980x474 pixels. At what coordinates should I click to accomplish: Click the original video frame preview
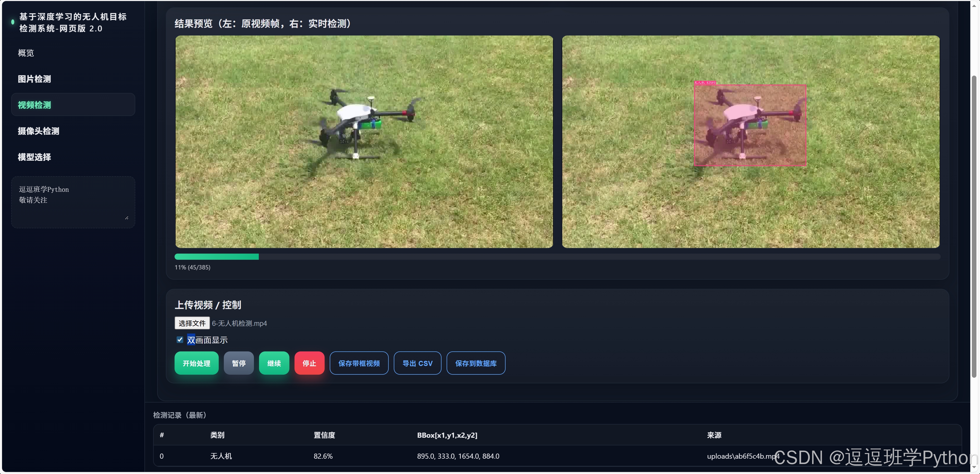pos(364,142)
